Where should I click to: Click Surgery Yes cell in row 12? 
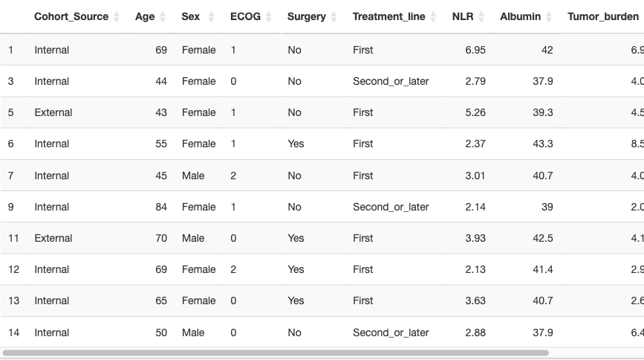tap(296, 269)
